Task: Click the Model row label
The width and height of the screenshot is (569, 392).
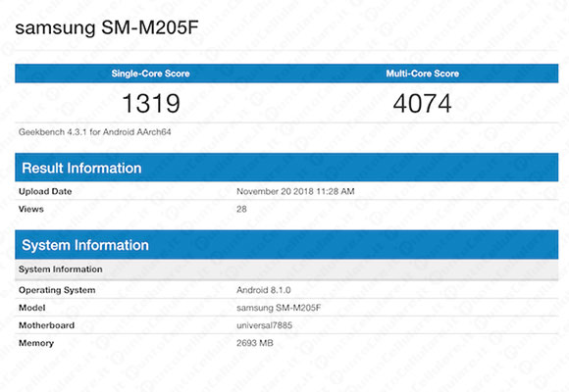Action: [x=32, y=308]
